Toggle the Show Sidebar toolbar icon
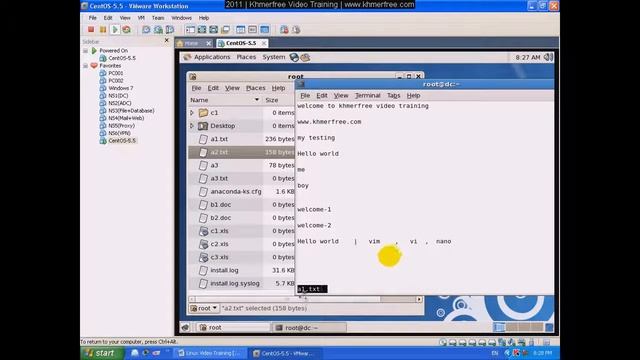This screenshot has width=640, height=360. (190, 29)
